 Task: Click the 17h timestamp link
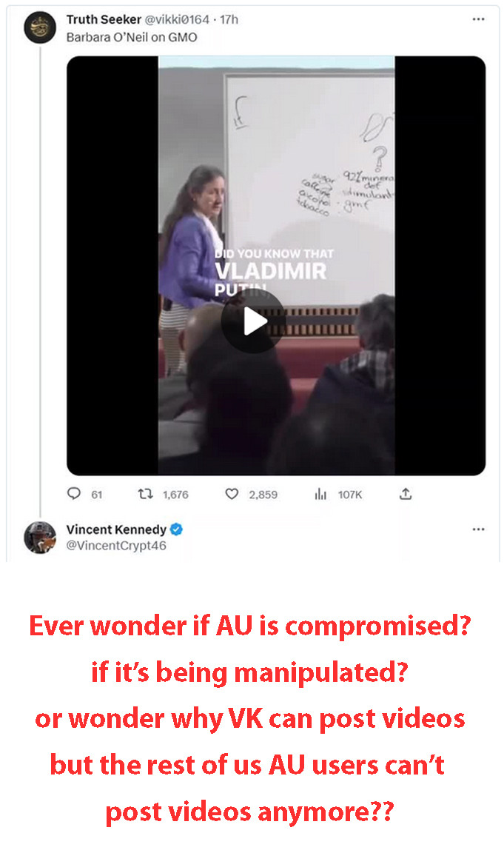pos(229,19)
